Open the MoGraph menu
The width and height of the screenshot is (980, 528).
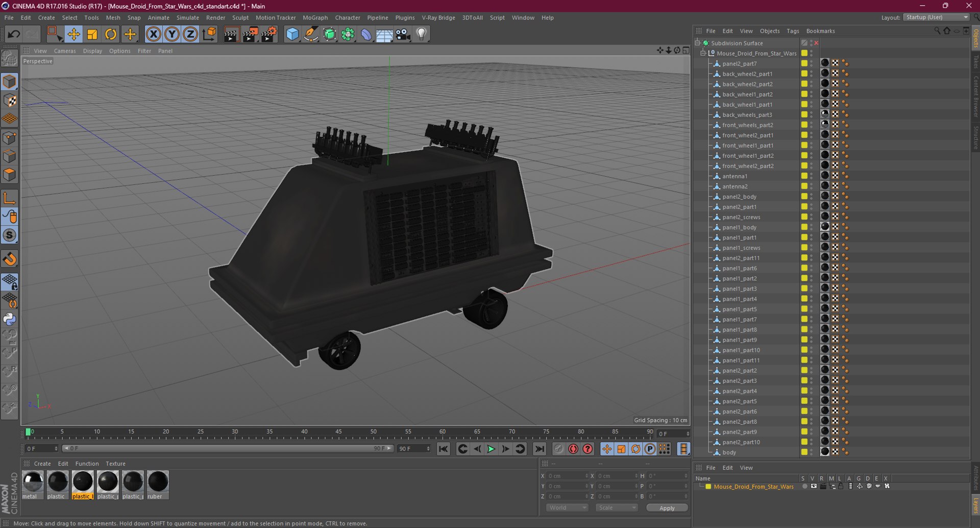[315, 17]
